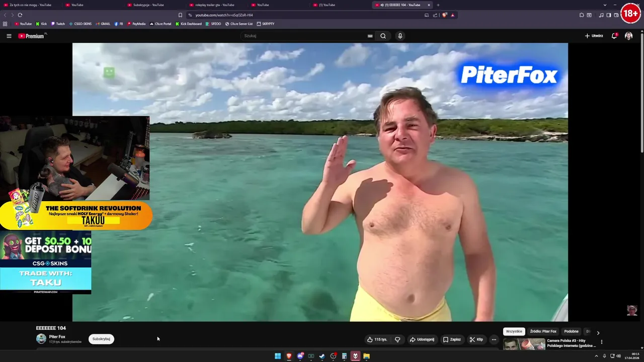Open the GMAIL bookmark
Viewport: 644px width, 362px height.
point(103,24)
